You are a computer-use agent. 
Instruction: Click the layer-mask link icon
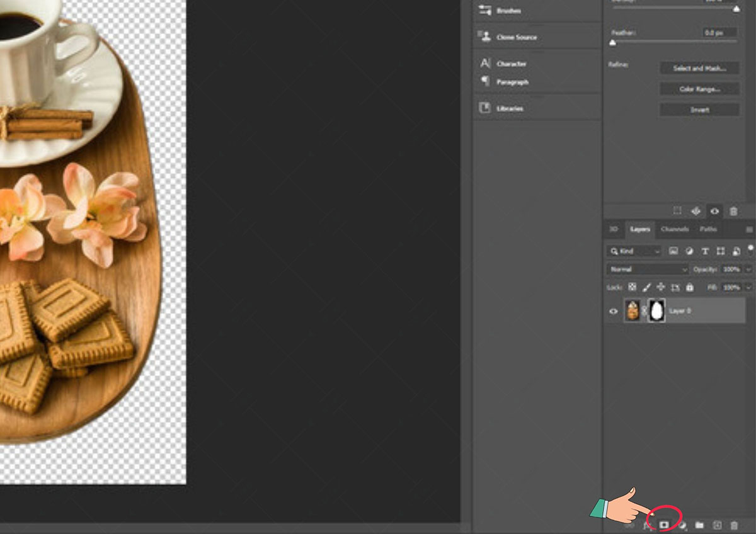pyautogui.click(x=644, y=310)
